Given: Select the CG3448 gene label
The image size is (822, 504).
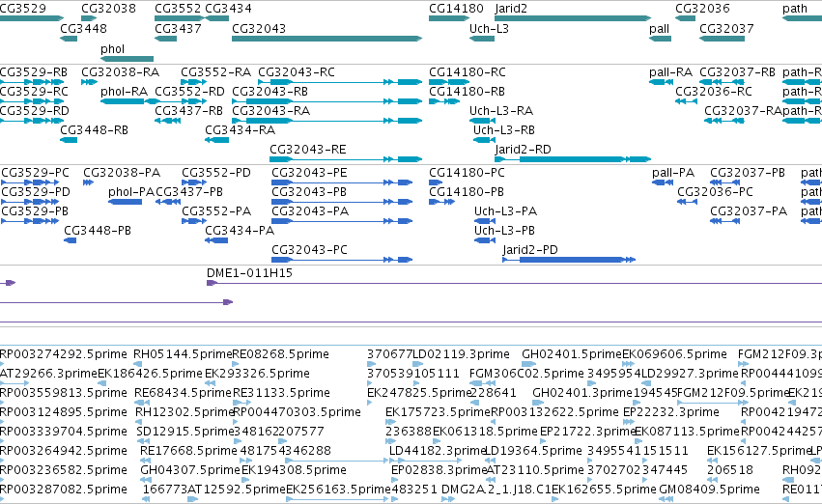Looking at the screenshot, I should (x=83, y=28).
